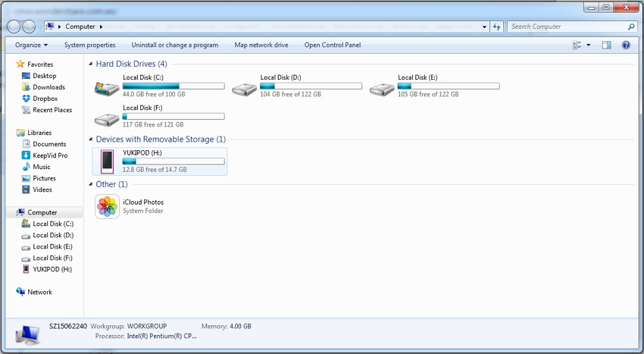Image resolution: width=644 pixels, height=354 pixels.
Task: Click Open Control Panel button
Action: (332, 45)
